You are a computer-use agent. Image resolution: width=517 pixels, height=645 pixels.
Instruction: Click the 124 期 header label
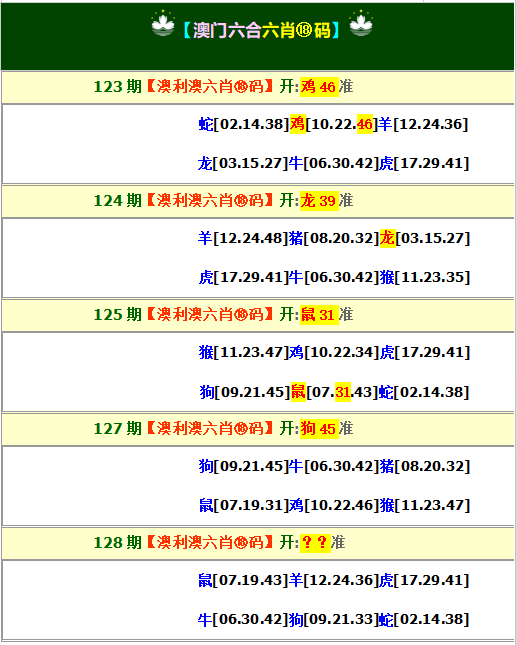pos(118,201)
